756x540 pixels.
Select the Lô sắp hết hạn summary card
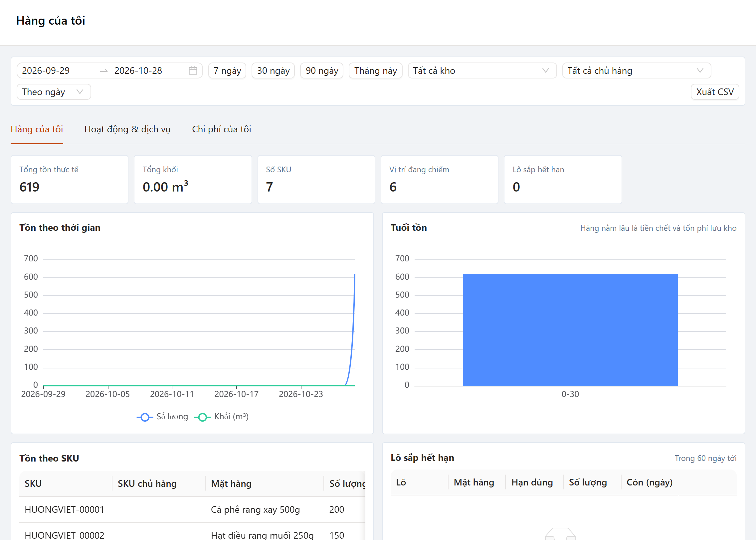563,180
